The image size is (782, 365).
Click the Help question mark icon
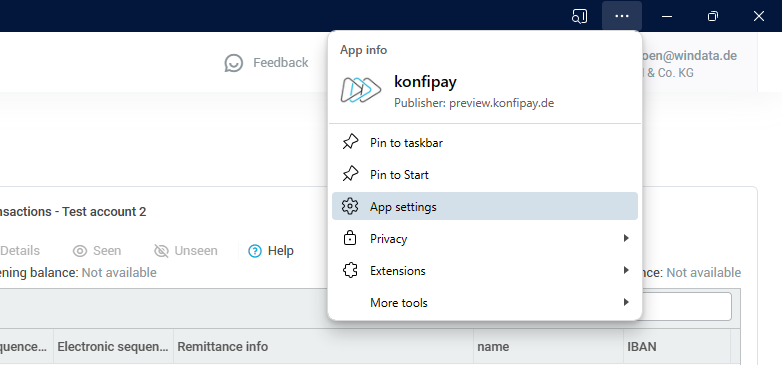(x=255, y=251)
